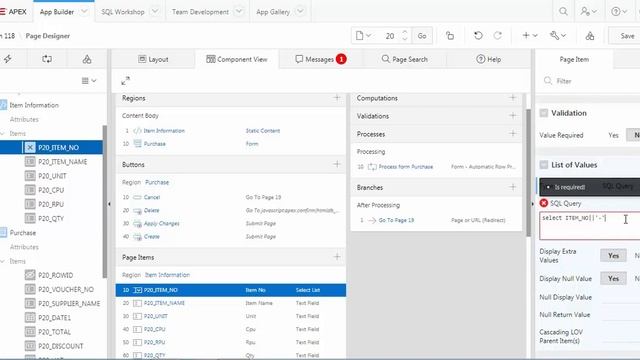Add a computation with the plus icon
The width and height of the screenshot is (640, 360).
pyautogui.click(x=513, y=98)
